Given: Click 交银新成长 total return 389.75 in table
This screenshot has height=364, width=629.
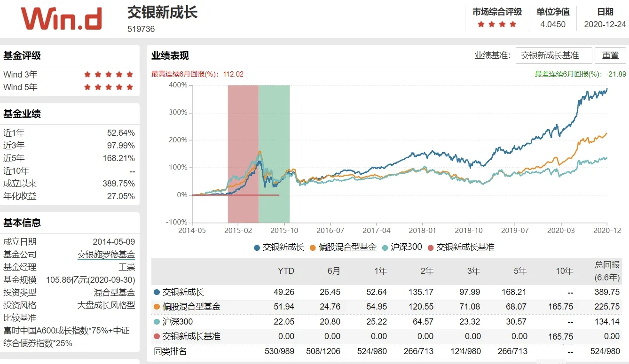Looking at the screenshot, I should tap(607, 292).
